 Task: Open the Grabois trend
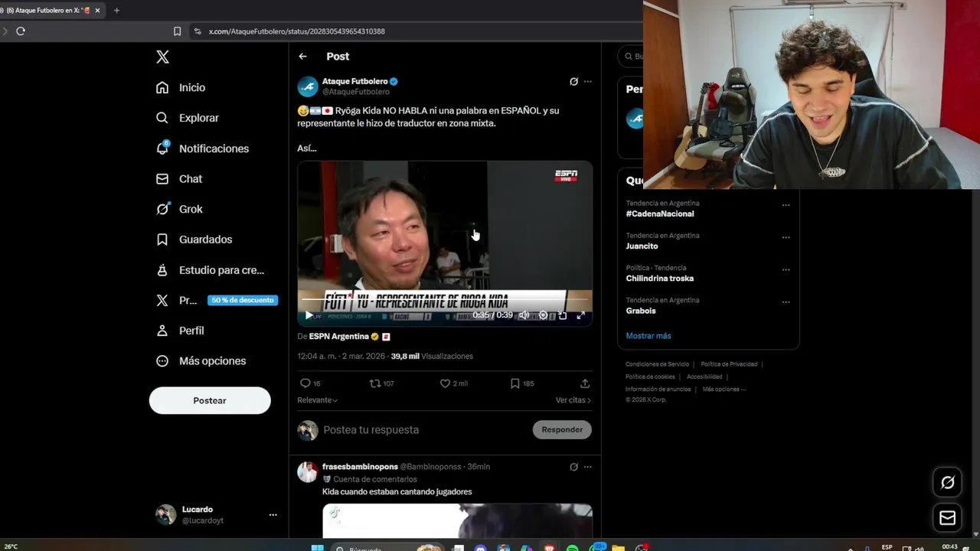click(641, 311)
